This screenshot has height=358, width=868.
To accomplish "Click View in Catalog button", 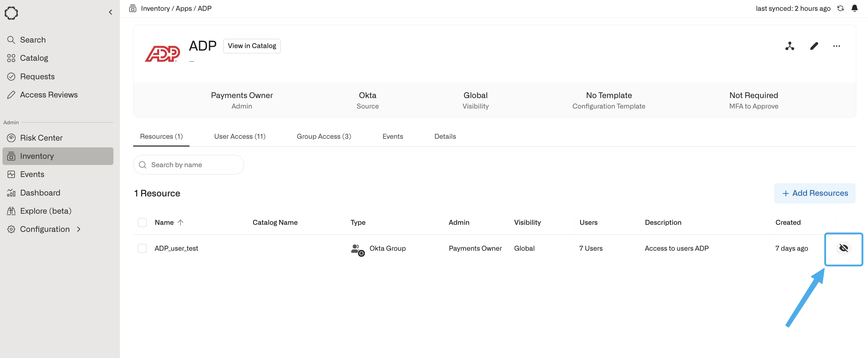I will [x=252, y=46].
